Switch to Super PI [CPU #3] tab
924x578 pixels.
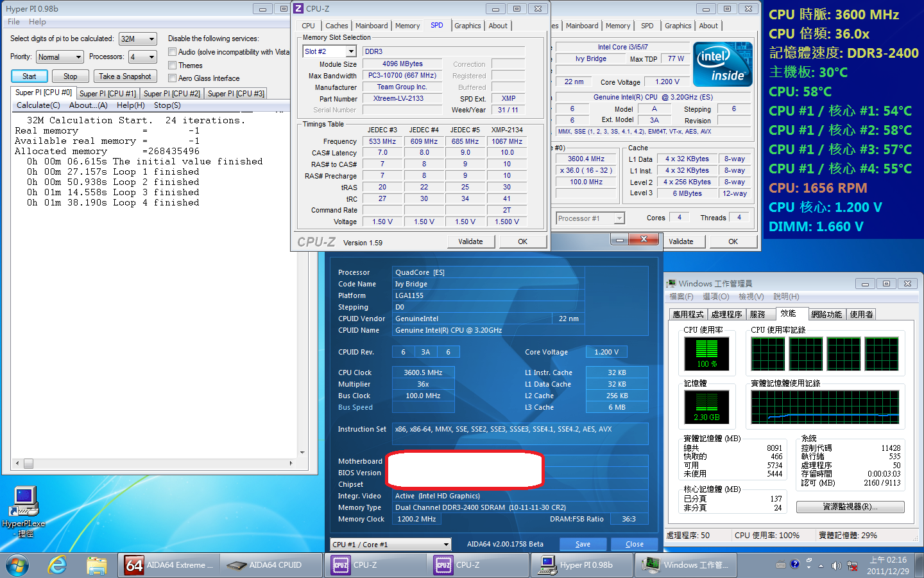pos(236,94)
